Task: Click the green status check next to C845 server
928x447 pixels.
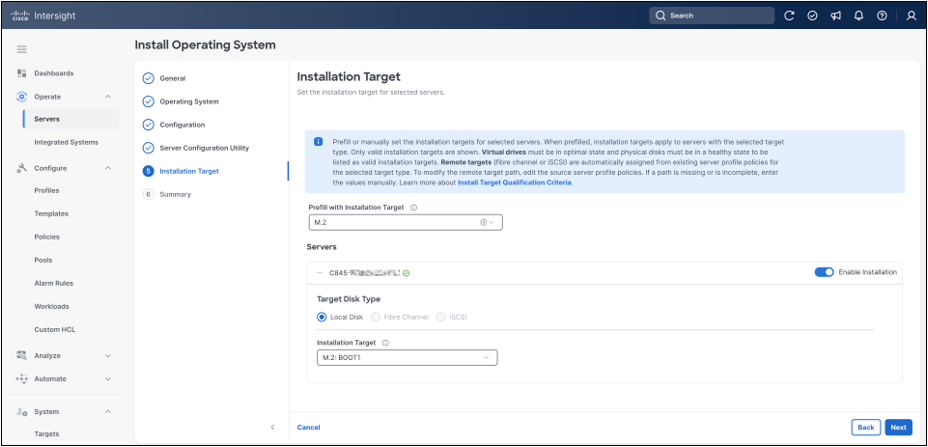Action: (407, 273)
